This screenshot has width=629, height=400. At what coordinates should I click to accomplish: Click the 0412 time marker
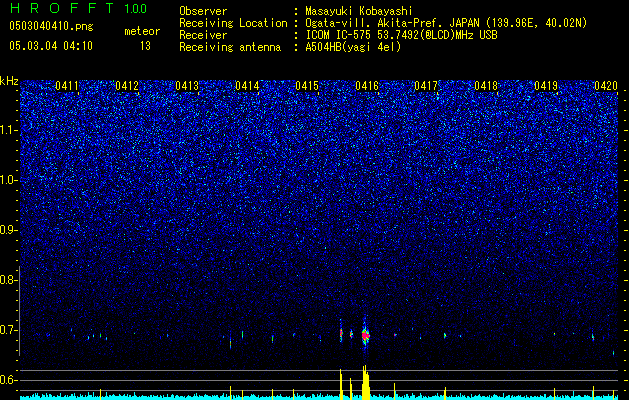tap(127, 86)
